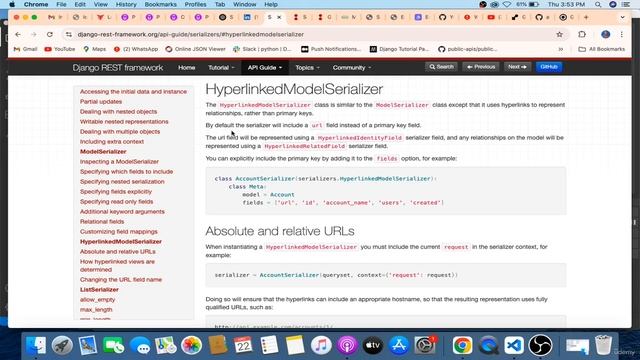Viewport: 640px width, 360px height.
Task: Open Django Tutorial bookmark
Action: click(400, 49)
